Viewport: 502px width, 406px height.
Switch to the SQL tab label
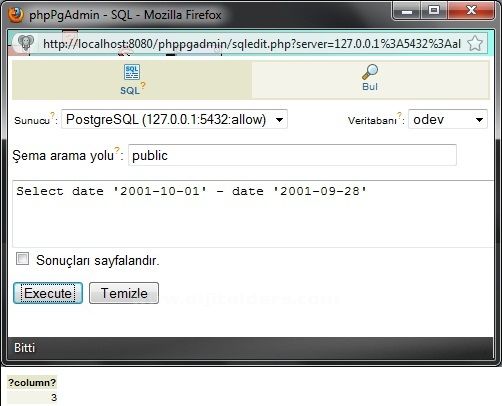[x=130, y=91]
